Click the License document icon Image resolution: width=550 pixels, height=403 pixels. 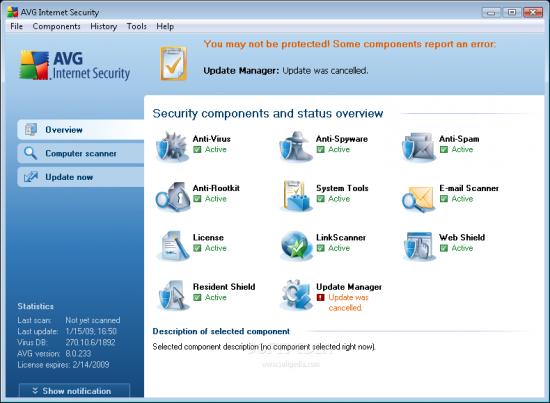tap(173, 246)
